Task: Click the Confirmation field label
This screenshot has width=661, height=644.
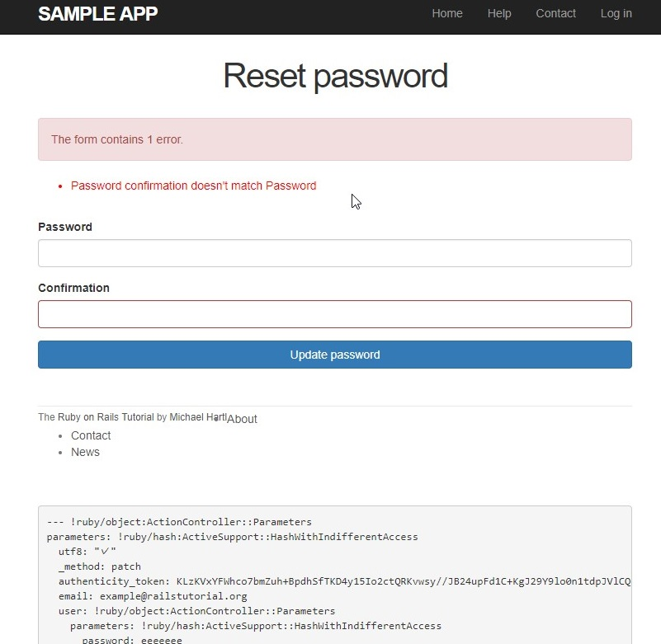Action: (x=73, y=288)
